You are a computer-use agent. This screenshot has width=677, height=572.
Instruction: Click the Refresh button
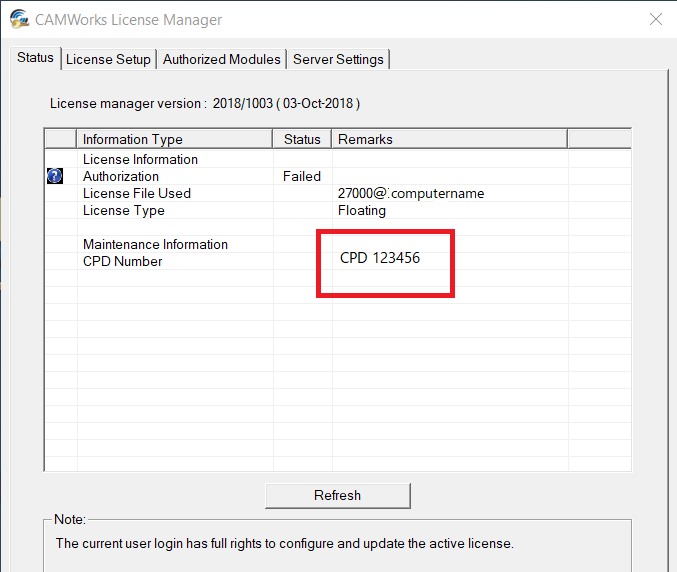[338, 495]
